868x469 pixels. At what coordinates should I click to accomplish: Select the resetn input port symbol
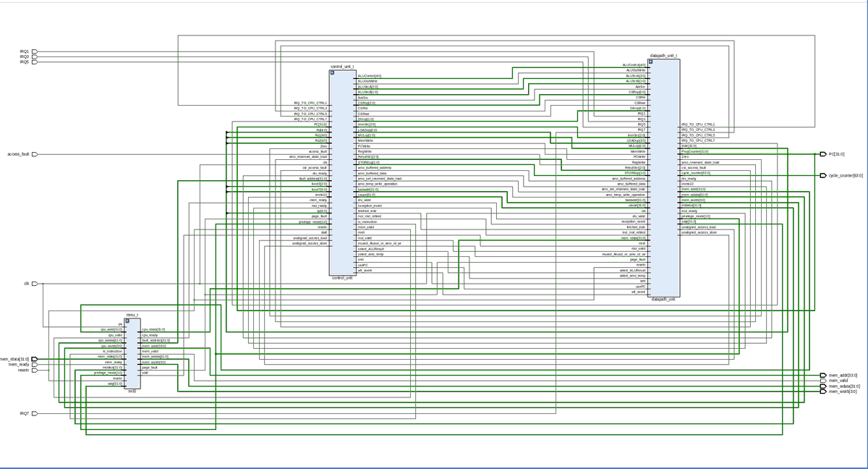pos(34,370)
